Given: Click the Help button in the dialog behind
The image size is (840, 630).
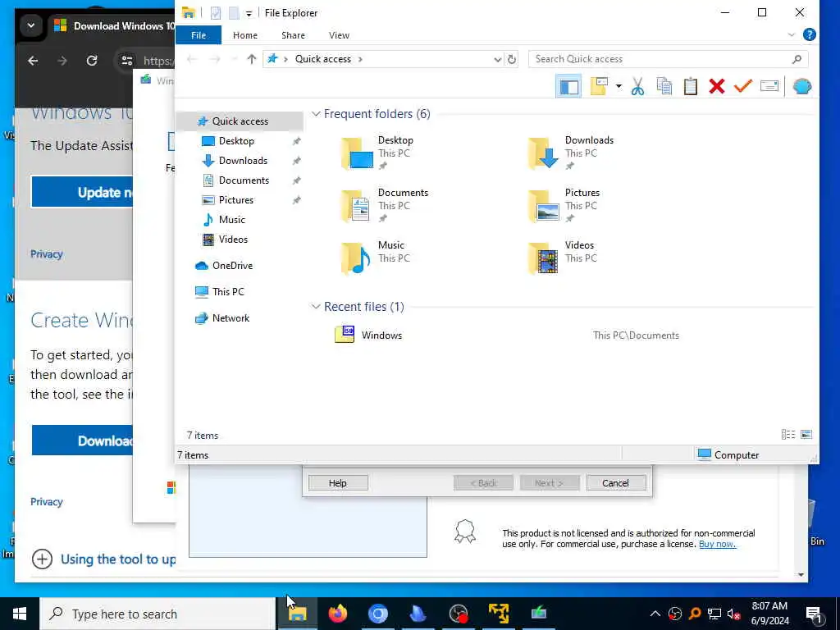Looking at the screenshot, I should 338,482.
